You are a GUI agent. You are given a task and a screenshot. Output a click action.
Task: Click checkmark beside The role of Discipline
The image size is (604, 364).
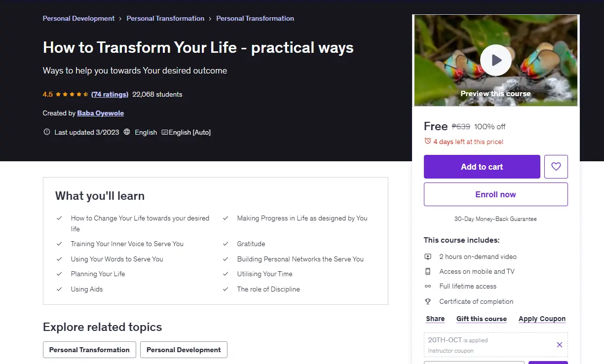coord(226,289)
